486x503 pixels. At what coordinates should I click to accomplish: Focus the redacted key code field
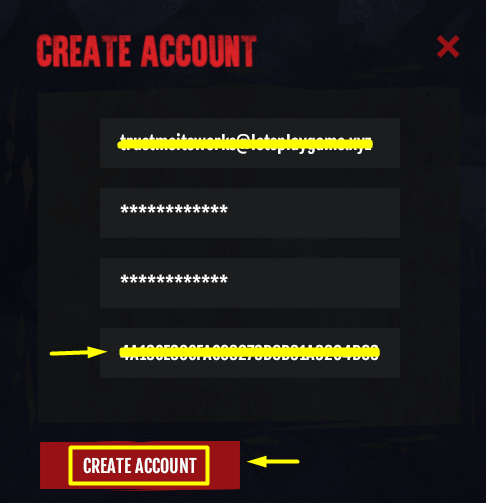pos(250,353)
